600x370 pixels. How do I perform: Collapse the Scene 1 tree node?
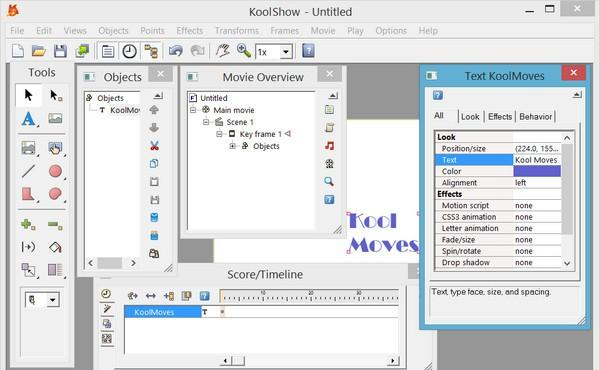pos(206,122)
